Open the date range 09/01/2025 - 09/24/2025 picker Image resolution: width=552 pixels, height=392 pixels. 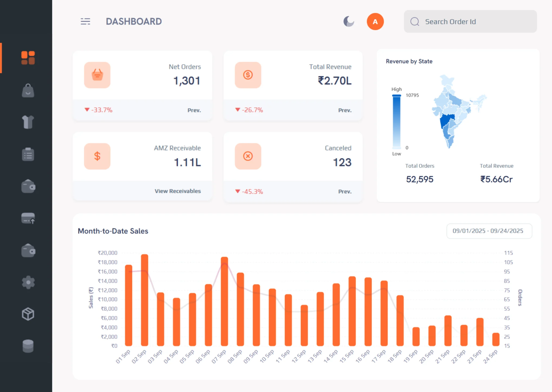coord(489,231)
